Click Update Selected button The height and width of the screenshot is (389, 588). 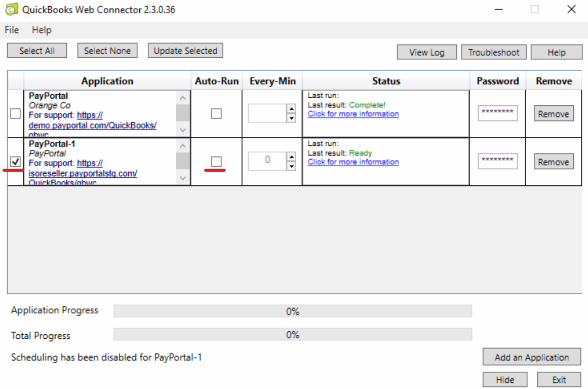(x=185, y=51)
